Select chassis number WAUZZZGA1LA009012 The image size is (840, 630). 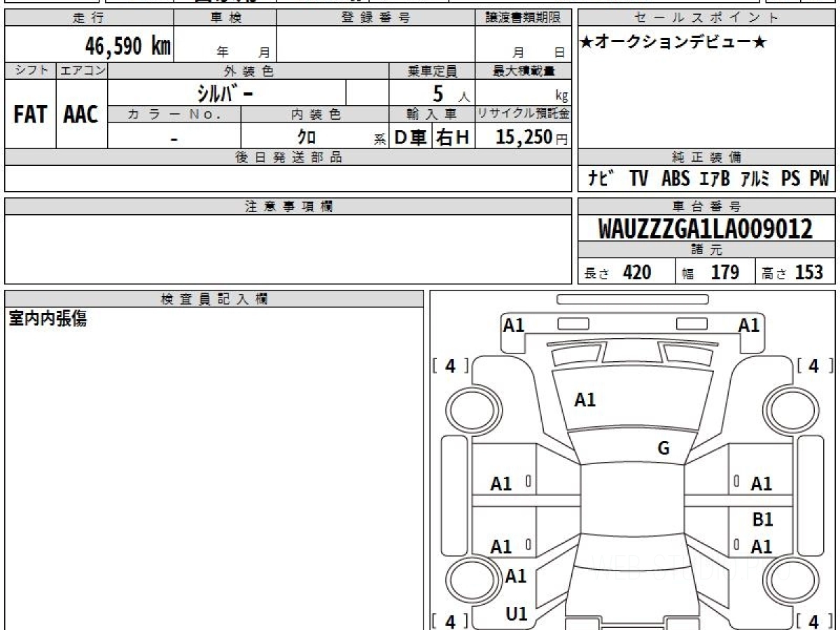pyautogui.click(x=706, y=229)
